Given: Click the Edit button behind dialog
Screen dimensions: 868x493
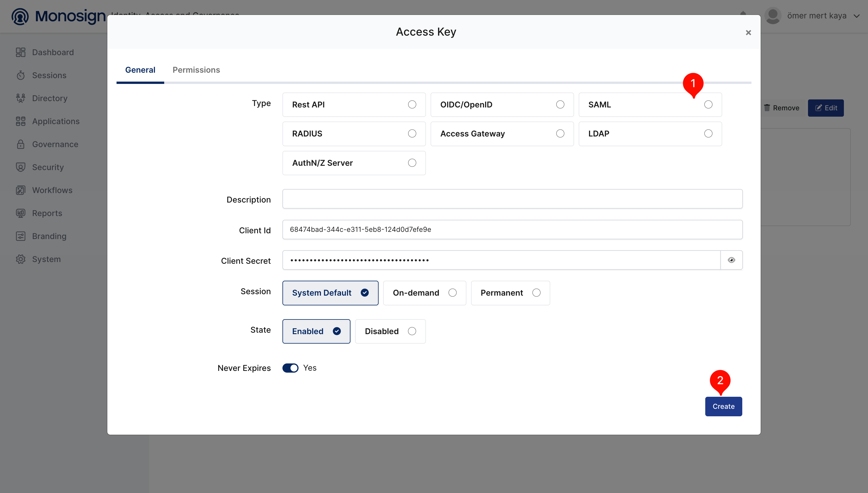Looking at the screenshot, I should (x=826, y=108).
